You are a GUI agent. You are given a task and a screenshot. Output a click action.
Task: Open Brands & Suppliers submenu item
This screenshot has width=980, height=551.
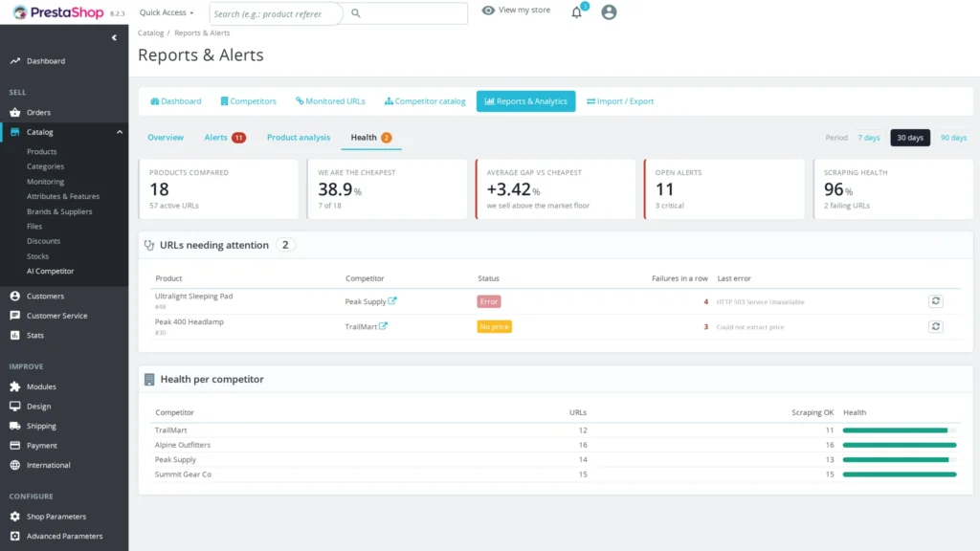click(59, 211)
